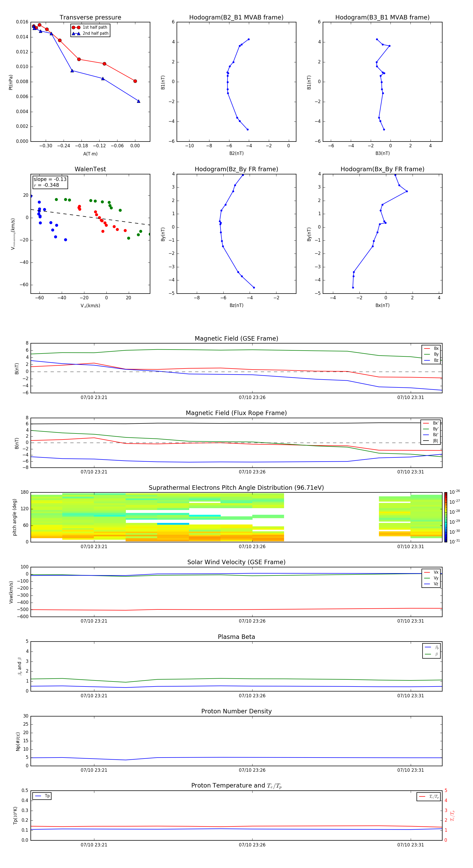Image resolution: width=473 pixels, height=868 pixels.
Task: Click the 'Magnetic Field (Flux Rope Frame)' title
Action: (x=236, y=413)
